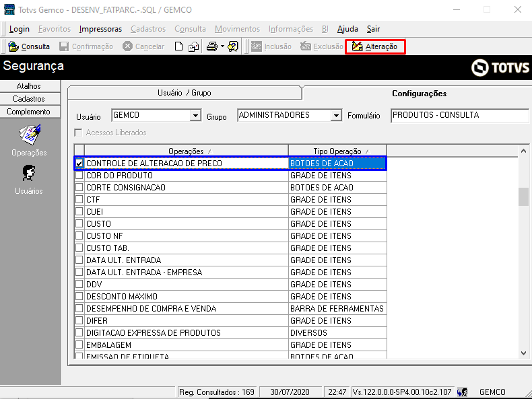This screenshot has width=532, height=399.
Task: Click Reg. Consultados : 169 status entry
Action: 217,392
